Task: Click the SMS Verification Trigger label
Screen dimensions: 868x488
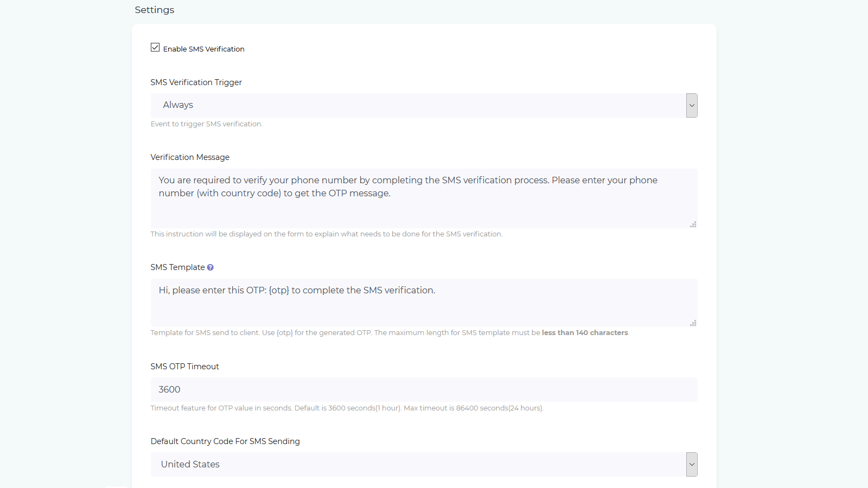Action: 196,82
